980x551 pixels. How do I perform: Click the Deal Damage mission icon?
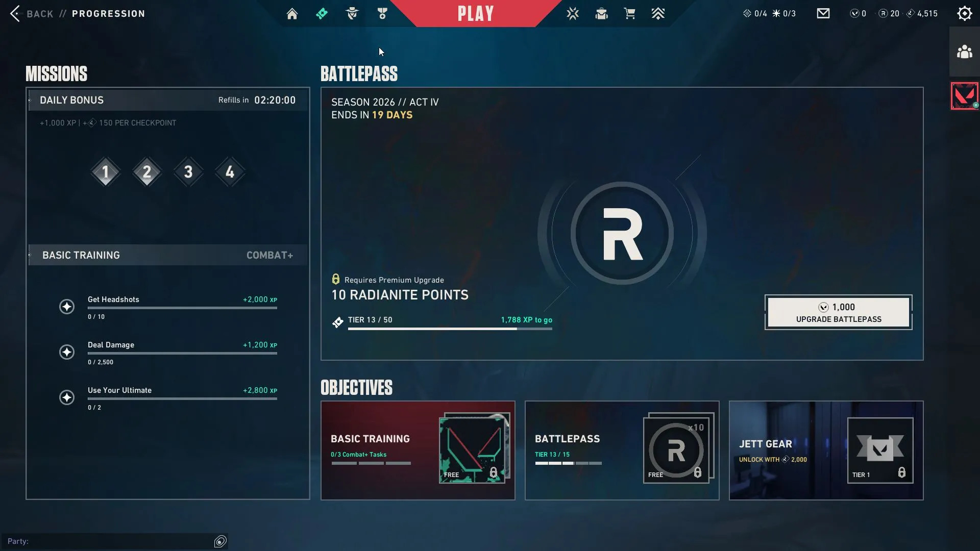[67, 352]
